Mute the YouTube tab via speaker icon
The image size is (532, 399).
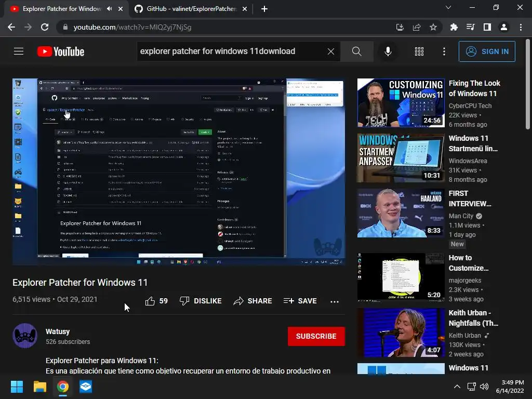coord(109,9)
